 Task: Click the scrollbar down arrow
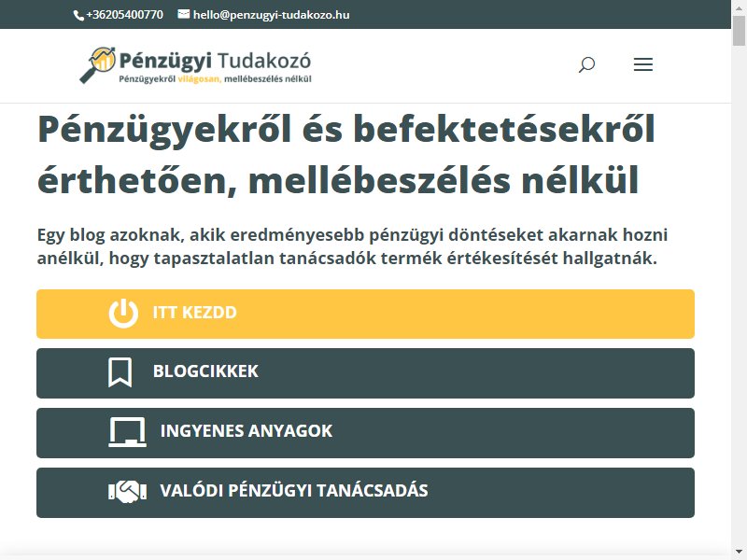coord(739,550)
